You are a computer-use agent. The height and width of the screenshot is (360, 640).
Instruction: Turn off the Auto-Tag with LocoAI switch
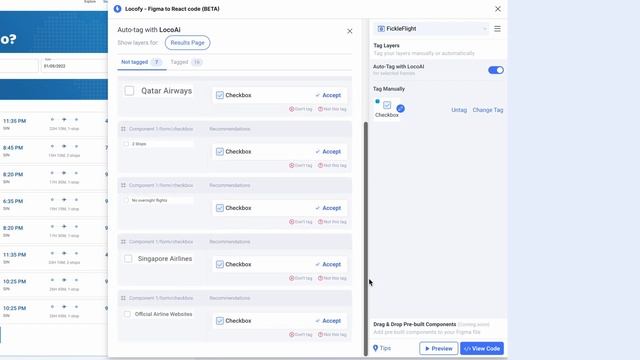point(496,70)
